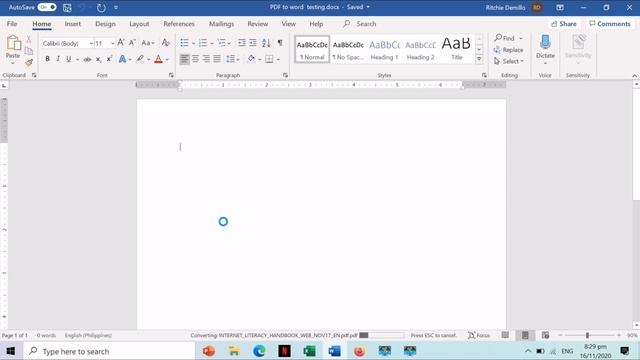This screenshot has width=640, height=360.
Task: Open the View tab
Action: [289, 24]
